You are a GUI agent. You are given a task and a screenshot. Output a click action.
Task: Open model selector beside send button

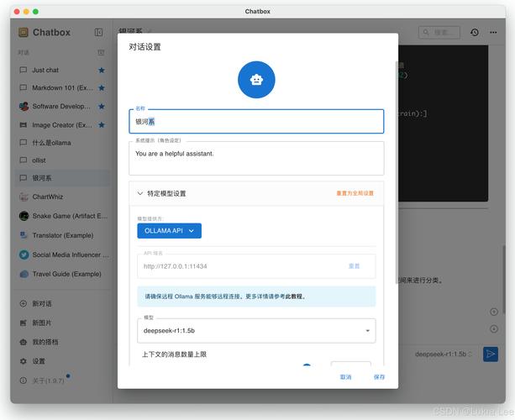click(444, 354)
